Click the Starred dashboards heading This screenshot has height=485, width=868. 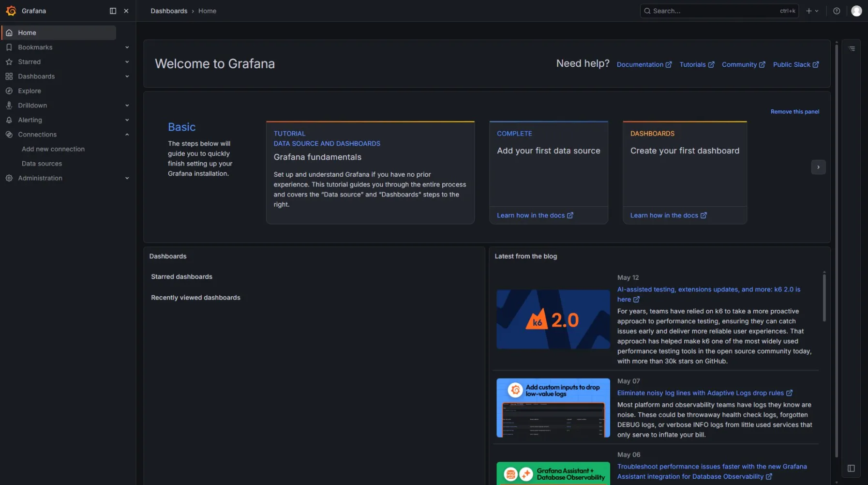tap(181, 276)
